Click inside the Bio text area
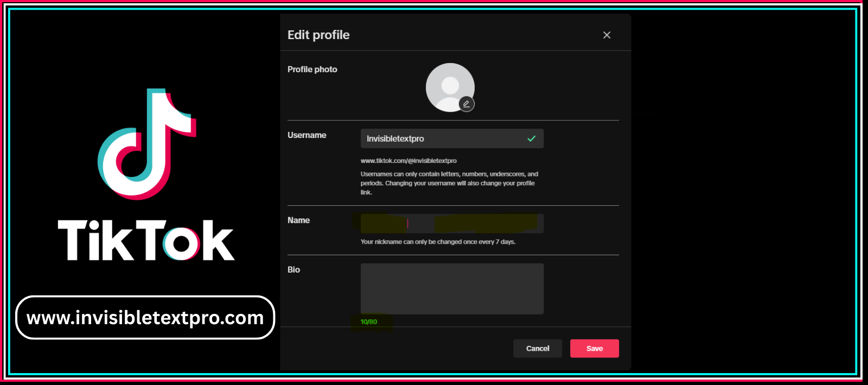This screenshot has height=385, width=868. click(452, 289)
